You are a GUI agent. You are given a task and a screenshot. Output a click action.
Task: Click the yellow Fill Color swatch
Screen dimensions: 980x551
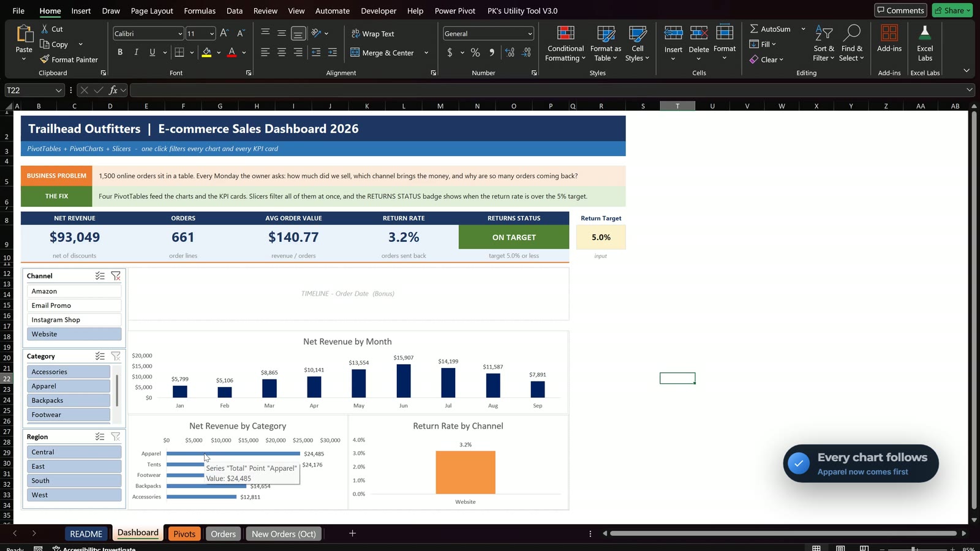[x=206, y=53]
